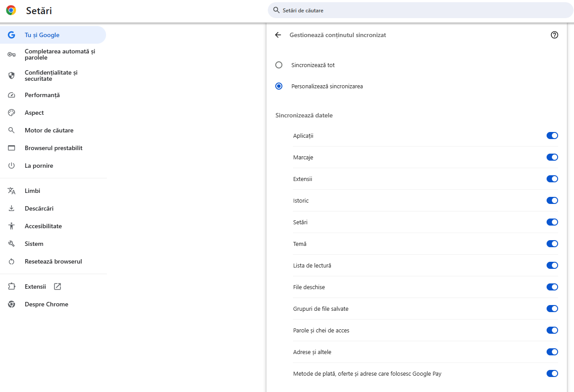Disable the Marcaje sync toggle
This screenshot has width=574, height=392.
coord(552,157)
